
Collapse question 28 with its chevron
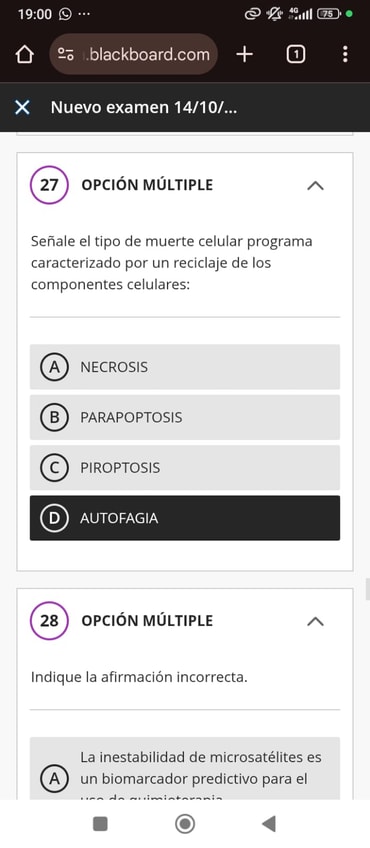315,621
